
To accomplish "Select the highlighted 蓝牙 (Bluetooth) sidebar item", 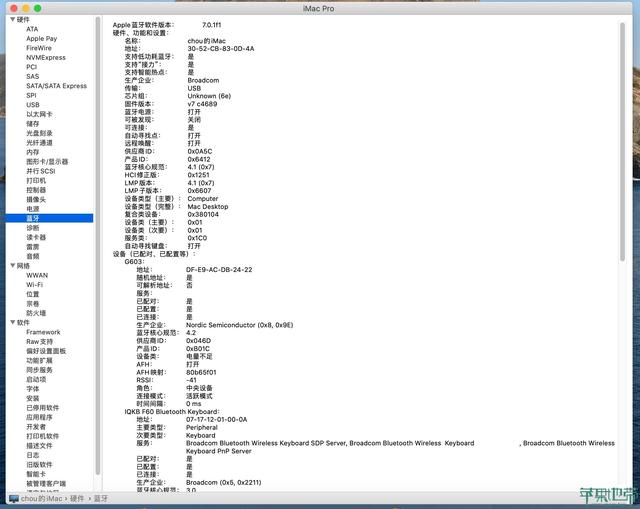I will pos(49,218).
